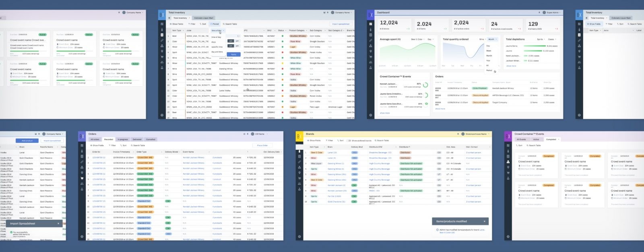Toggle Show archived brands switch in Brands window
The width and height of the screenshot is (644, 252).
pyautogui.click(x=349, y=140)
